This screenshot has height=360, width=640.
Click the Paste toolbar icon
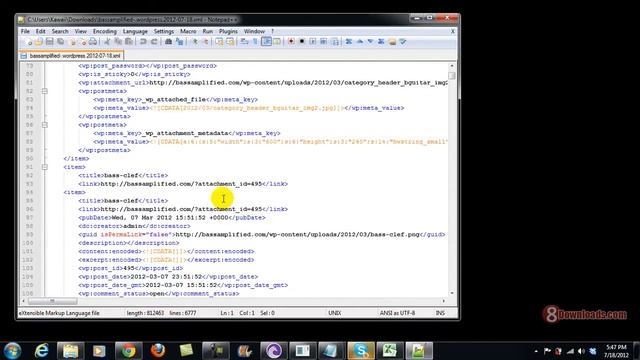(129, 42)
